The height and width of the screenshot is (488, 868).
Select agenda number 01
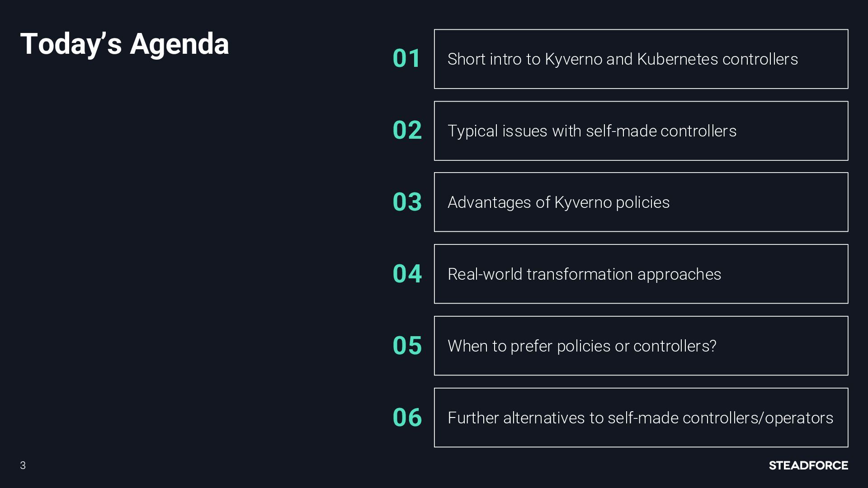point(407,59)
